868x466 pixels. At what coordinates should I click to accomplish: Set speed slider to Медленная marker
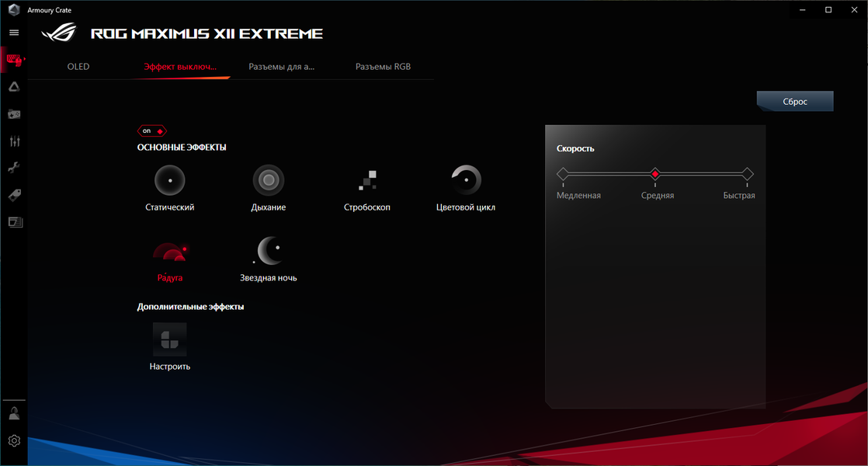(563, 174)
